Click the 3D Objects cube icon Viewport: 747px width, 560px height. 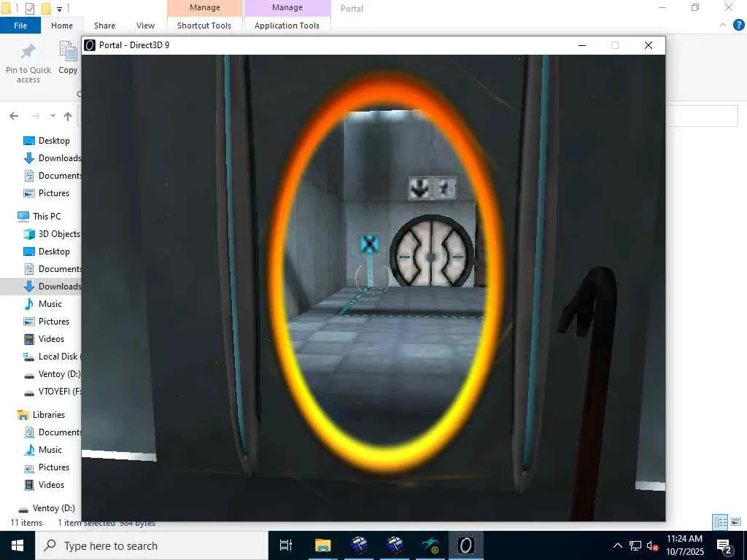(29, 234)
